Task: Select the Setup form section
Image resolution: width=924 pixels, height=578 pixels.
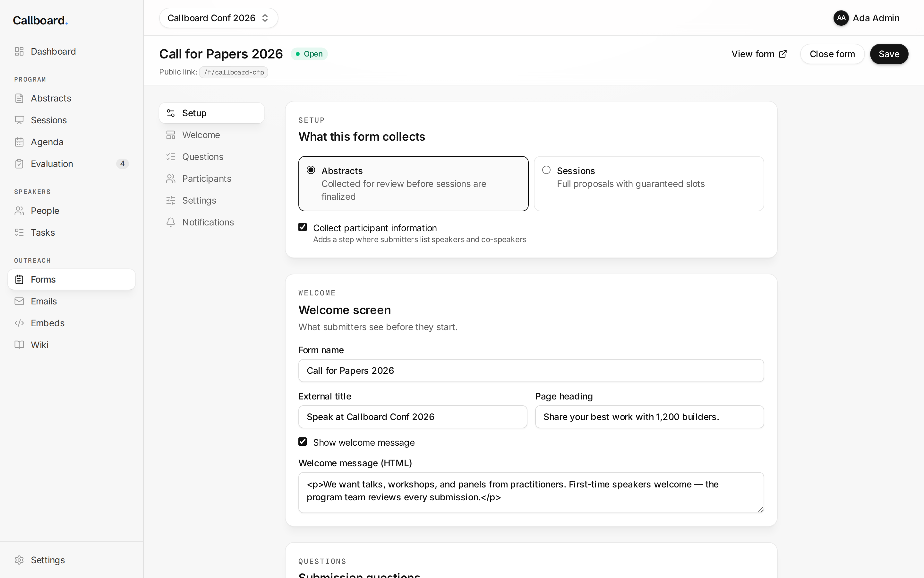Action: pyautogui.click(x=211, y=113)
